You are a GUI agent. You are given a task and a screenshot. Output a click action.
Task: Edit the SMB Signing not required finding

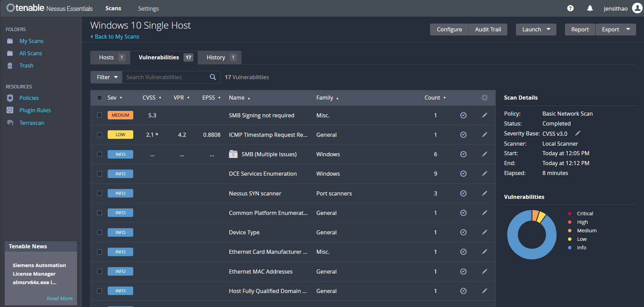(485, 115)
